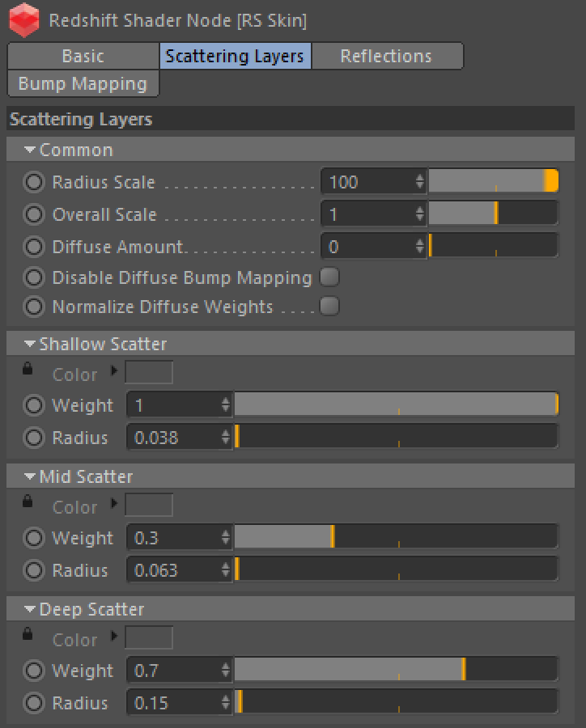Click the Shallow Scatter Radius stepper arrows

pos(226,438)
